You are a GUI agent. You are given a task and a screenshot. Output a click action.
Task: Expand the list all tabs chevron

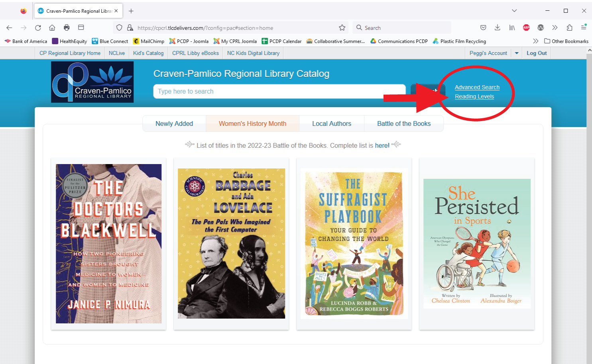click(x=514, y=11)
